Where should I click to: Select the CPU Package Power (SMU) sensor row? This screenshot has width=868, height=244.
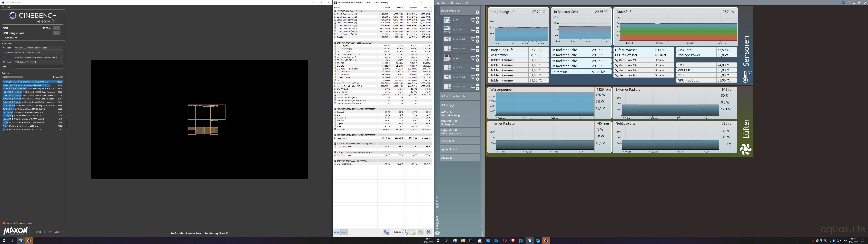(x=382, y=69)
